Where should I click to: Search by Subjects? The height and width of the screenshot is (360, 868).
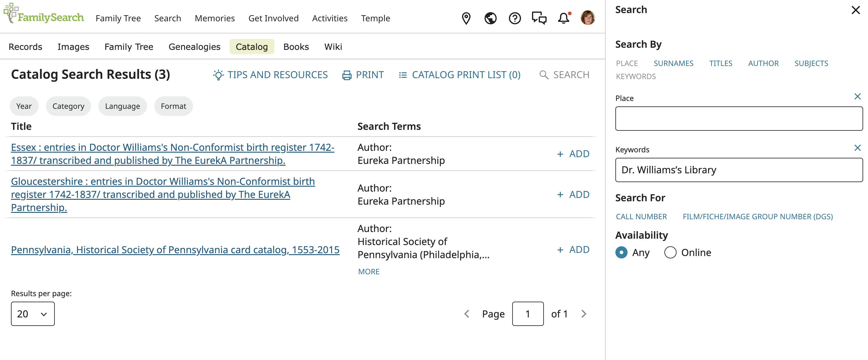point(811,63)
